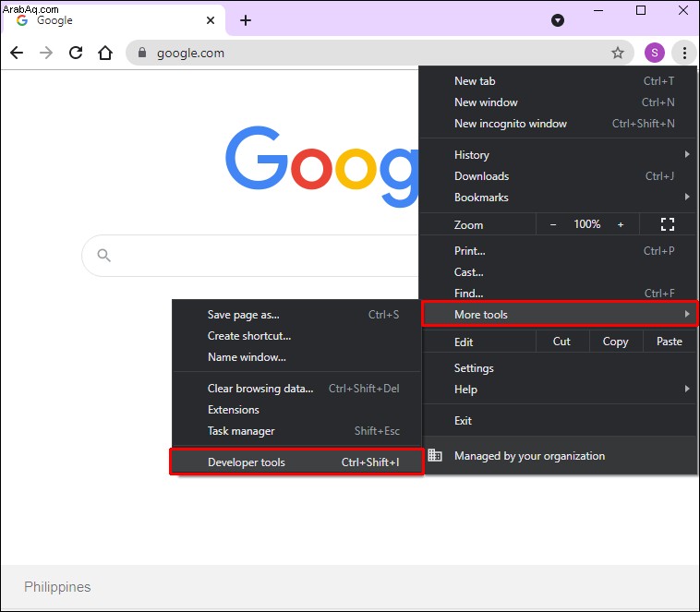700x612 pixels.
Task: Open a New incognito window
Action: [560, 123]
